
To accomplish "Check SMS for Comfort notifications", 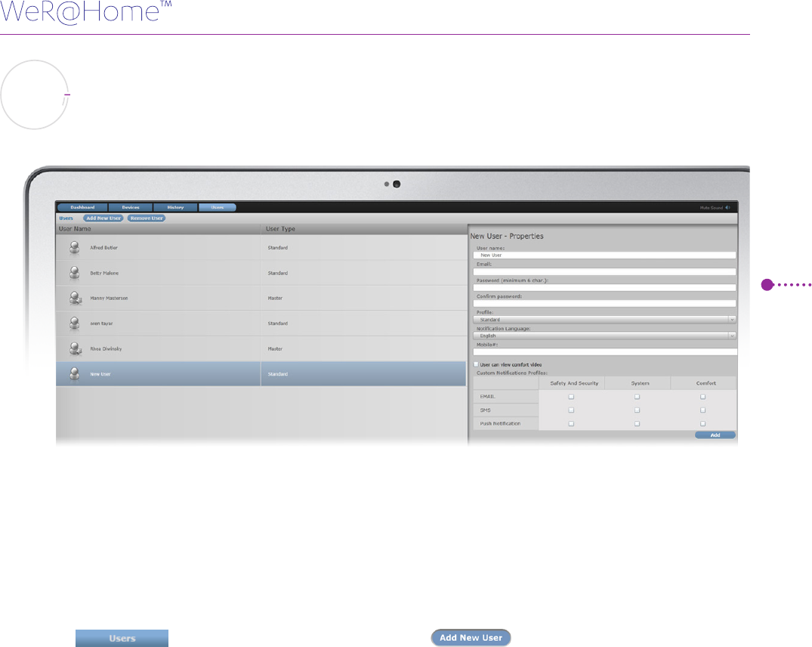I will point(702,410).
